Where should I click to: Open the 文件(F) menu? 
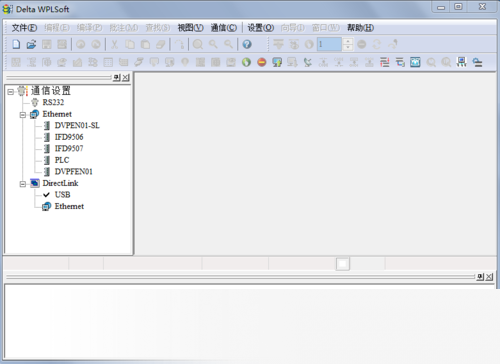[x=24, y=28]
